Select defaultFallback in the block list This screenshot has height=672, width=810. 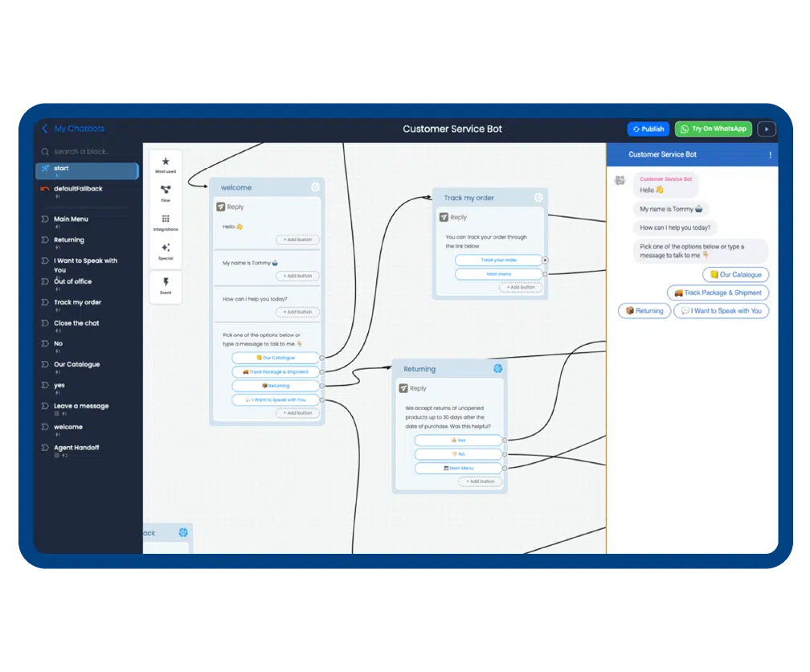78,189
